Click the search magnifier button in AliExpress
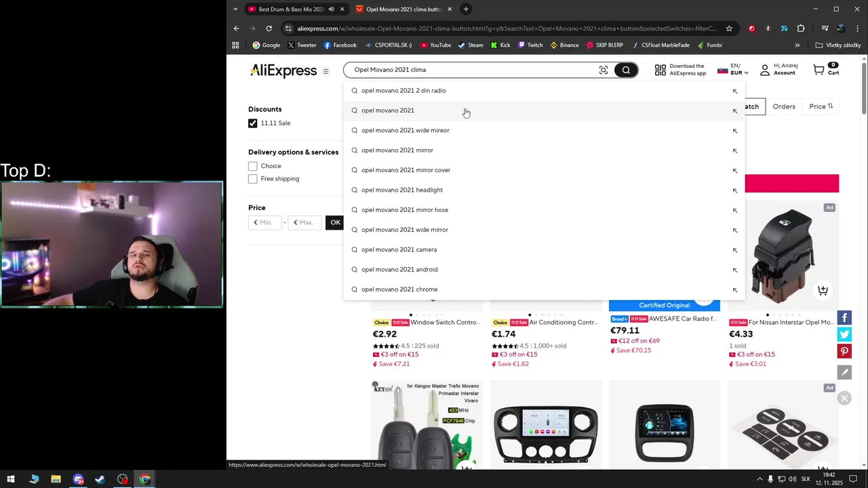868x488 pixels. [626, 70]
